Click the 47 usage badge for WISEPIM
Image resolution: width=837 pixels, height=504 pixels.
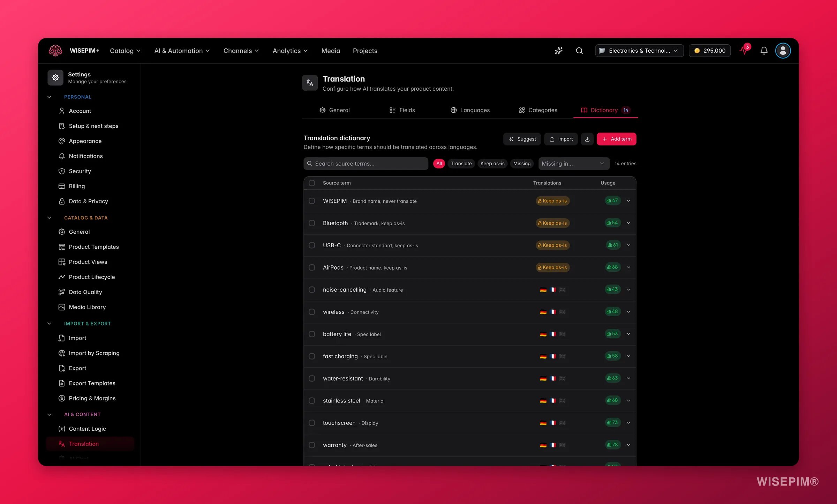(612, 201)
